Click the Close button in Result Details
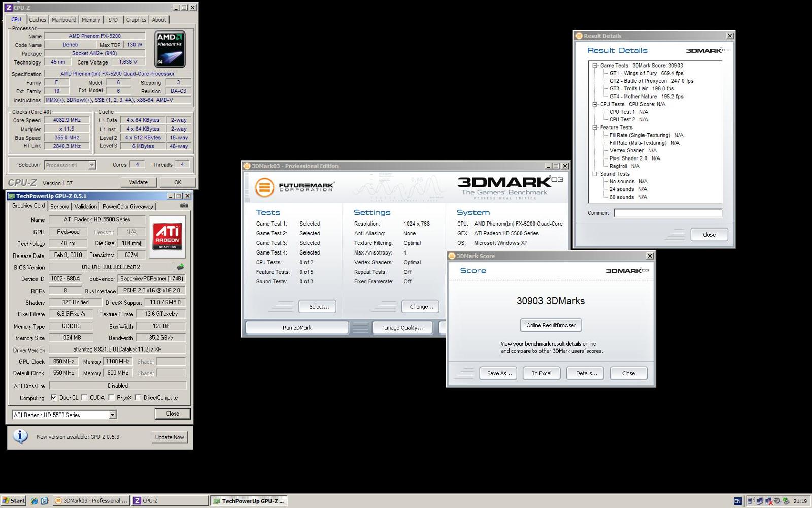The height and width of the screenshot is (508, 812). 709,235
